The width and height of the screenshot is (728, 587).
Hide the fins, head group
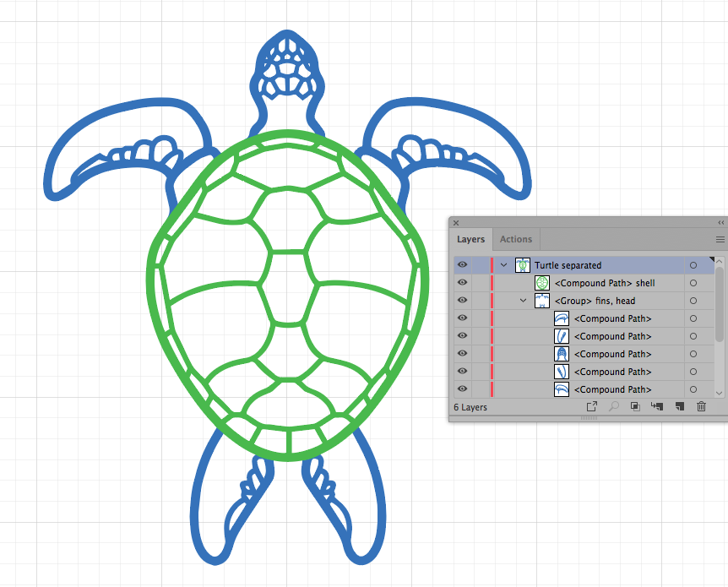coord(462,301)
